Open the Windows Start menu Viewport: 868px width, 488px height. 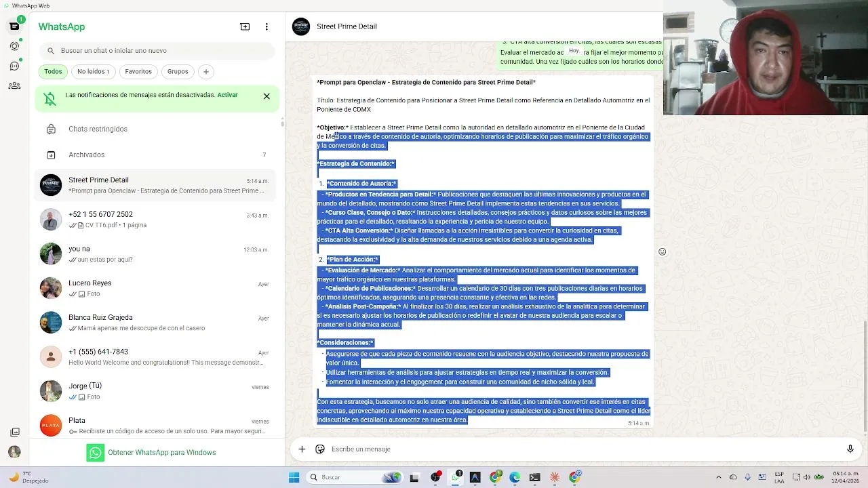click(x=294, y=477)
